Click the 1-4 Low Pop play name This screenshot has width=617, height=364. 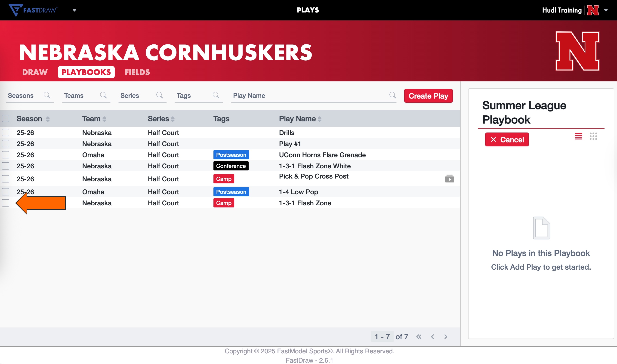(299, 192)
